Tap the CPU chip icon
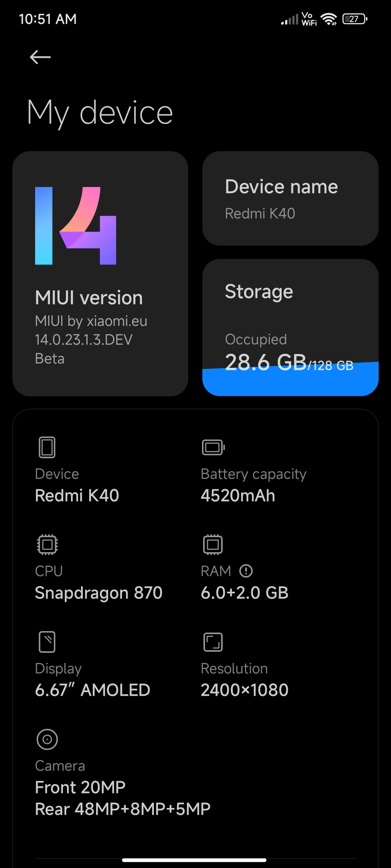Image resolution: width=391 pixels, height=868 pixels. (47, 544)
